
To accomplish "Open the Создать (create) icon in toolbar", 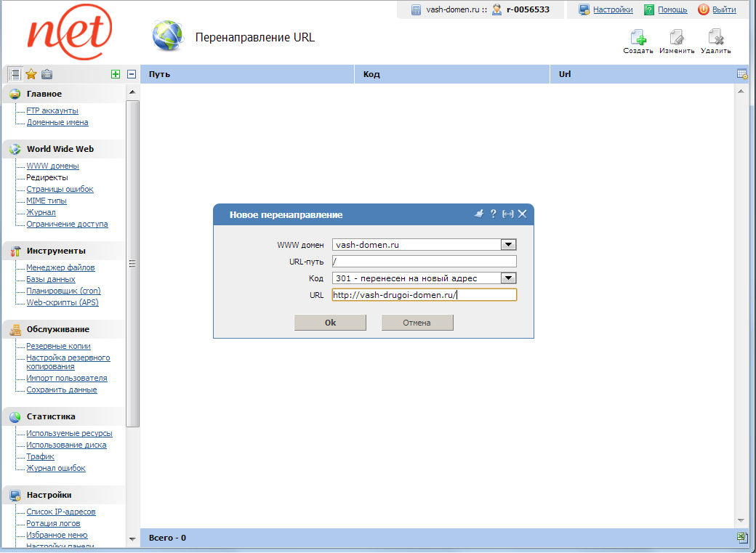I will 638,36.
